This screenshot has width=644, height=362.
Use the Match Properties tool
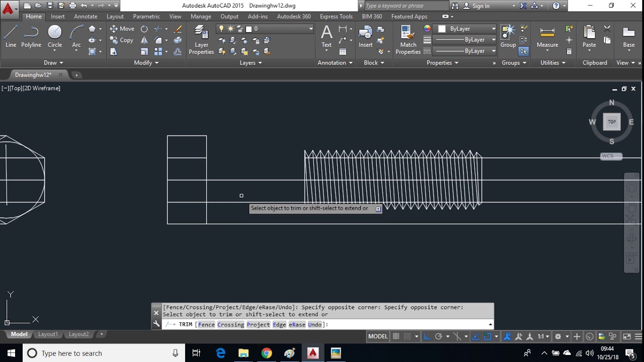[x=408, y=39]
